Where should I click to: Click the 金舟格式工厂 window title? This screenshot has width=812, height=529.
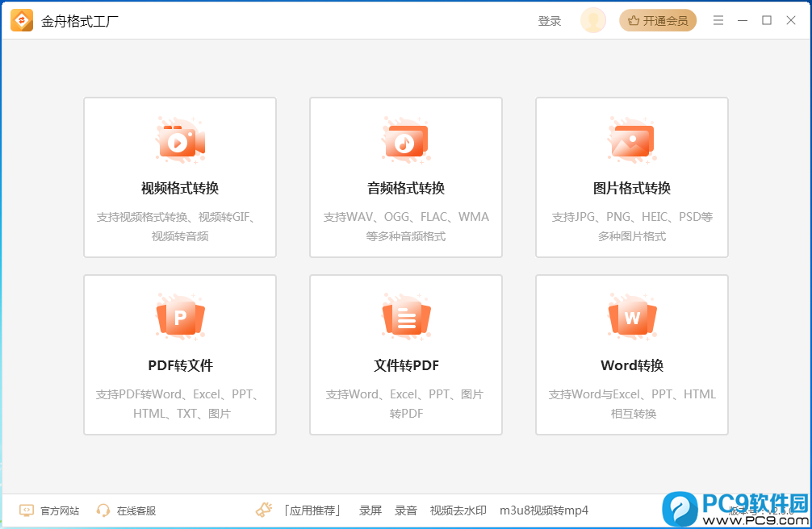coord(80,21)
